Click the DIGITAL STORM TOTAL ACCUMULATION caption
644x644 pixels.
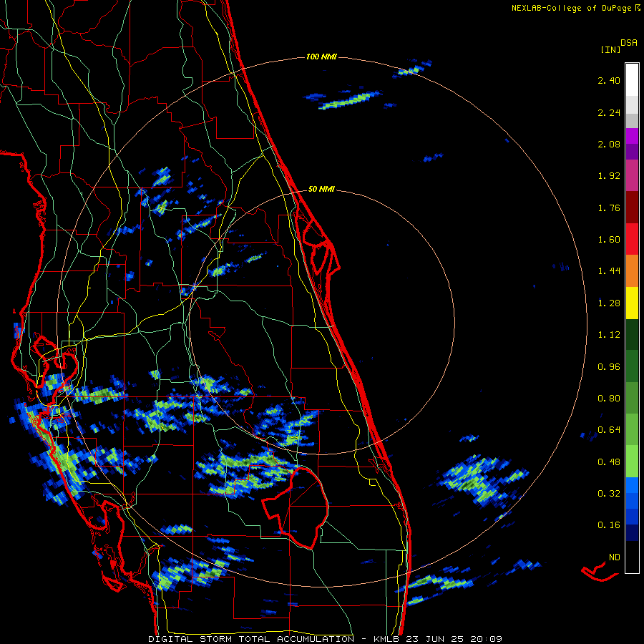251,639
